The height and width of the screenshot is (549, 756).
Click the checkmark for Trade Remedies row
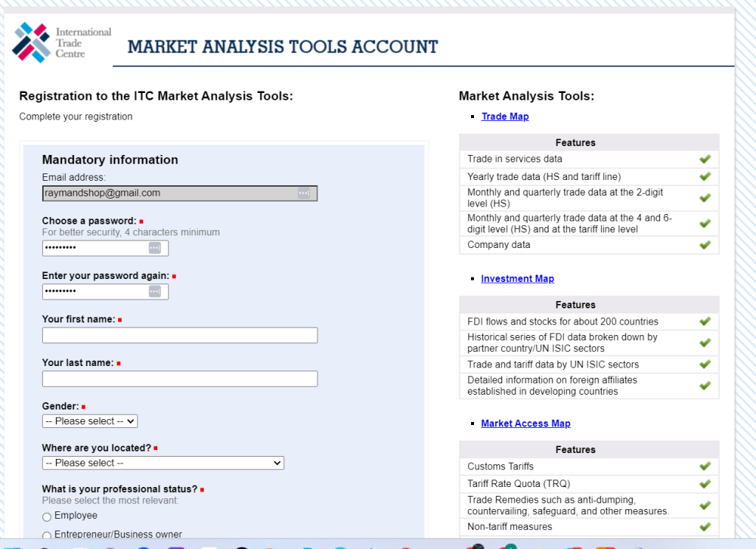pyautogui.click(x=705, y=505)
